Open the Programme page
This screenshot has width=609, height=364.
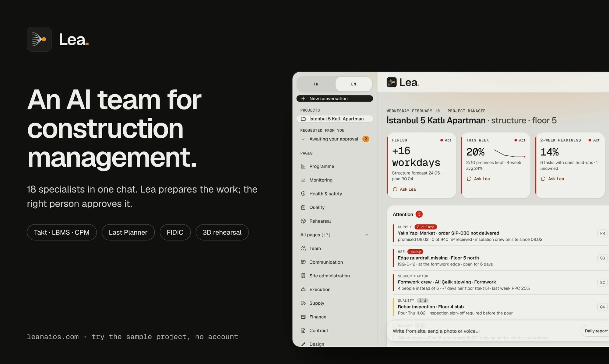pyautogui.click(x=334, y=166)
